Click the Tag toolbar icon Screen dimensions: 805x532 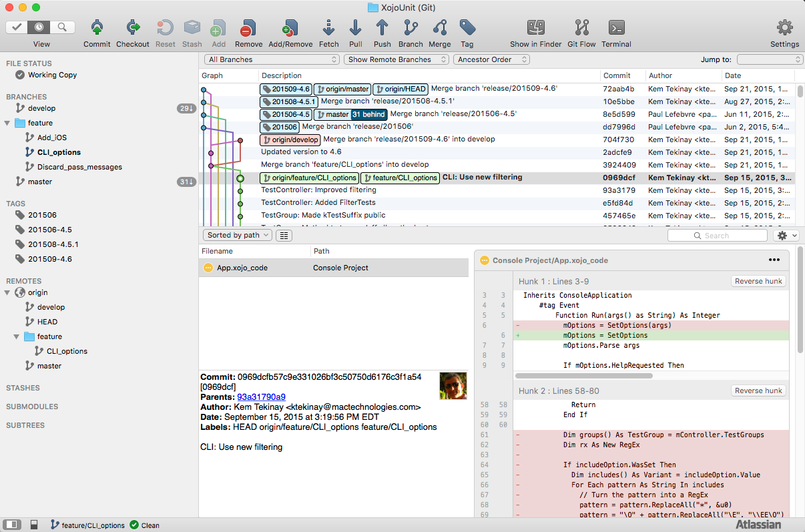[467, 27]
